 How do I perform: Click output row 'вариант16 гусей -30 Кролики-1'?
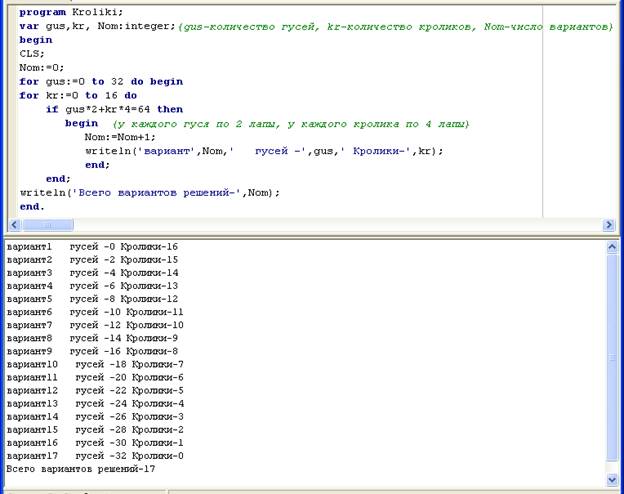click(x=95, y=443)
